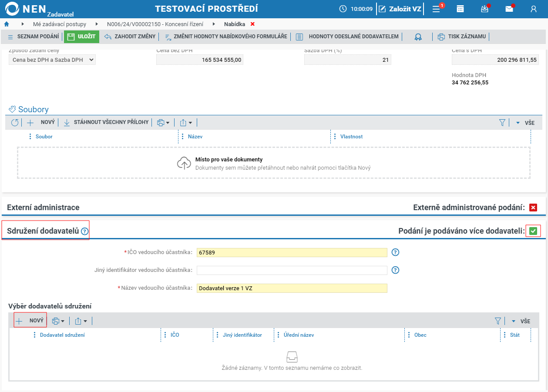This screenshot has width=548, height=392.
Task: Open N006/24/V00002150 - Koncesní řízení breadcrumb
Action: pos(155,24)
